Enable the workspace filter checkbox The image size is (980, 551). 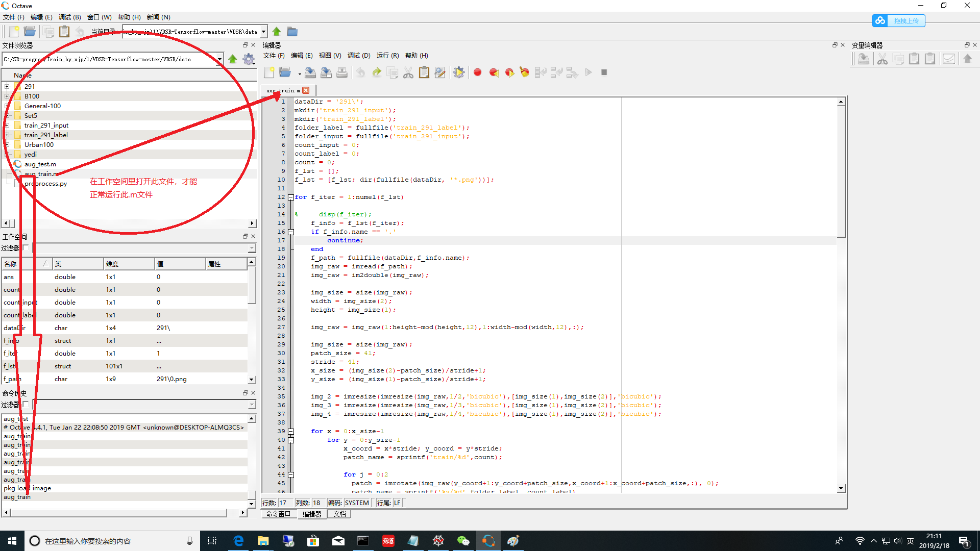click(26, 248)
